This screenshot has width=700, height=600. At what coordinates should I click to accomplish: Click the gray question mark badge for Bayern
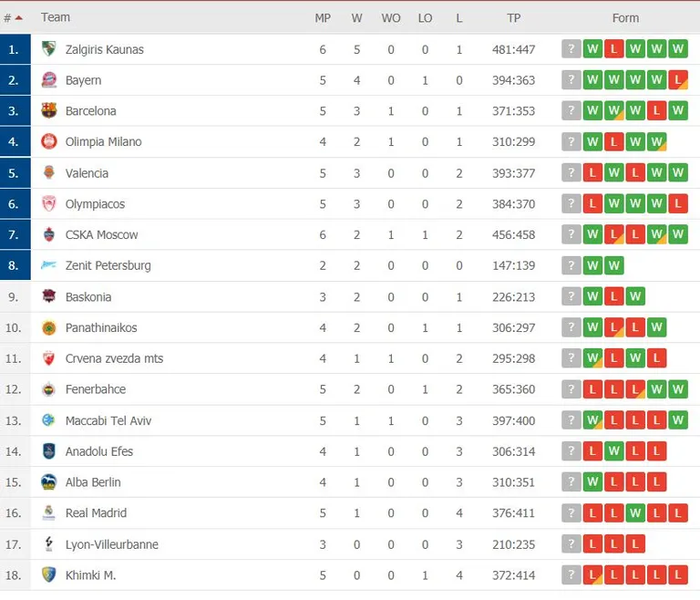(x=571, y=80)
